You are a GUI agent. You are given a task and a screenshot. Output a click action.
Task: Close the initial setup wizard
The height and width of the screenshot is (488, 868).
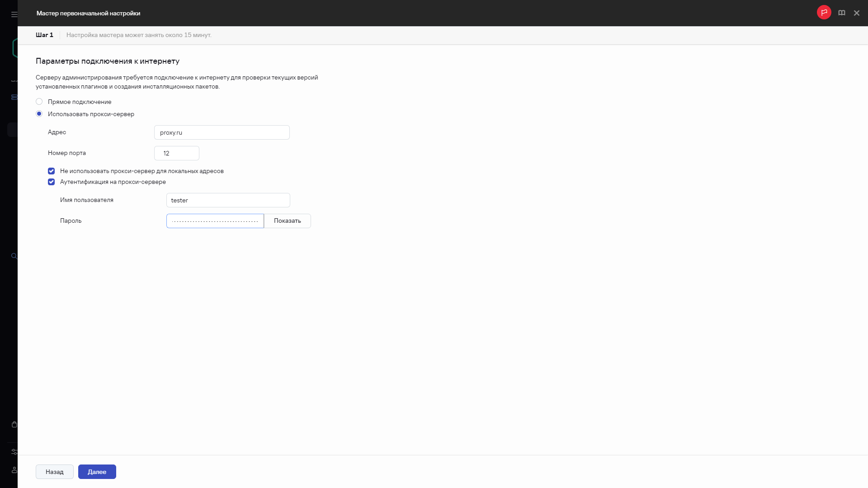point(856,13)
